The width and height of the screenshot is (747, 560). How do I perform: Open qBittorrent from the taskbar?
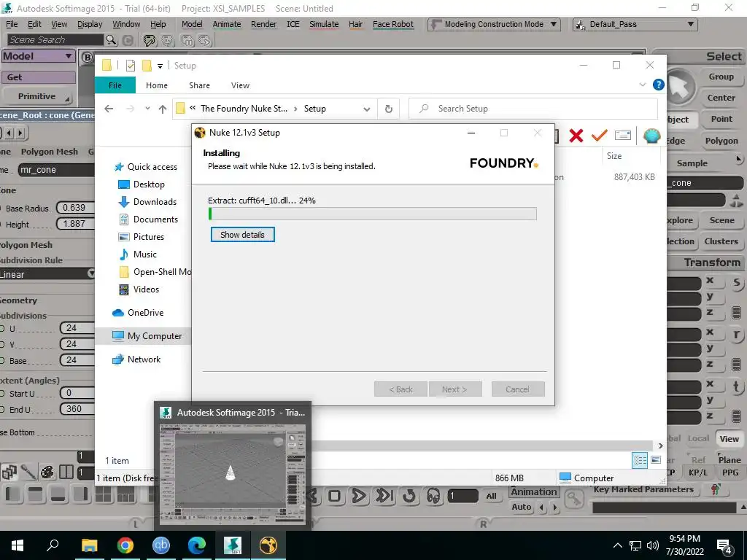(x=161, y=545)
